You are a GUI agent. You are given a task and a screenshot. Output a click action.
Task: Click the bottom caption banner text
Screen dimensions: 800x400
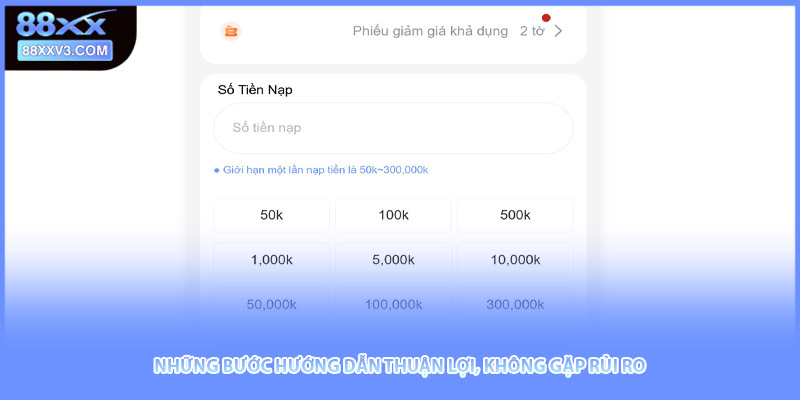click(400, 367)
